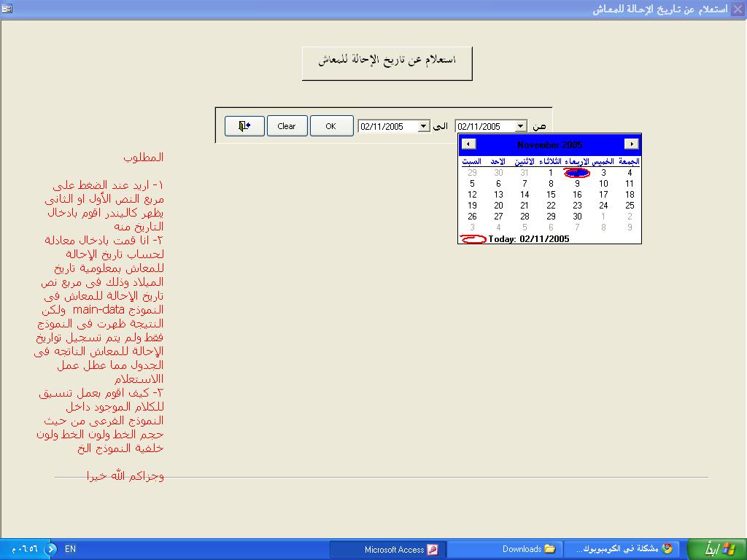747x560 pixels.
Task: Click the EN language indicator
Action: pyautogui.click(x=71, y=549)
